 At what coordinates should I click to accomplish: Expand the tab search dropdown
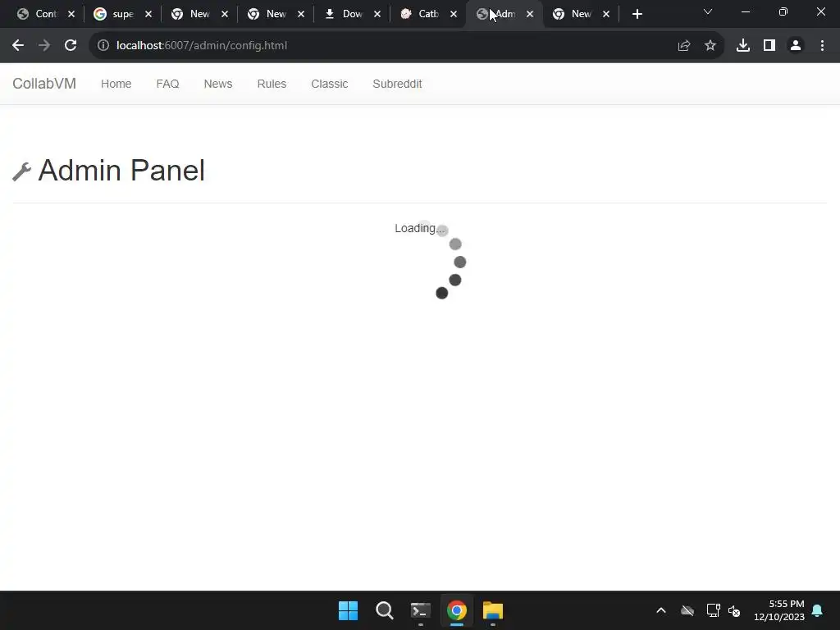[708, 11]
